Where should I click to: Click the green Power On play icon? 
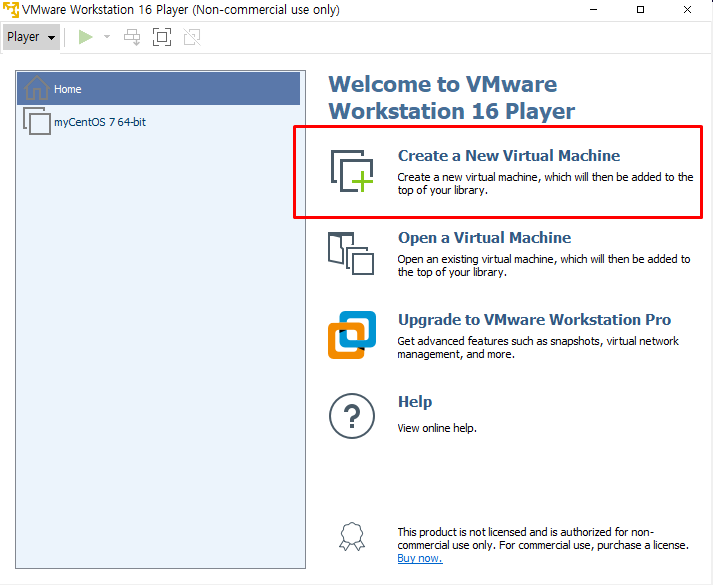85,37
